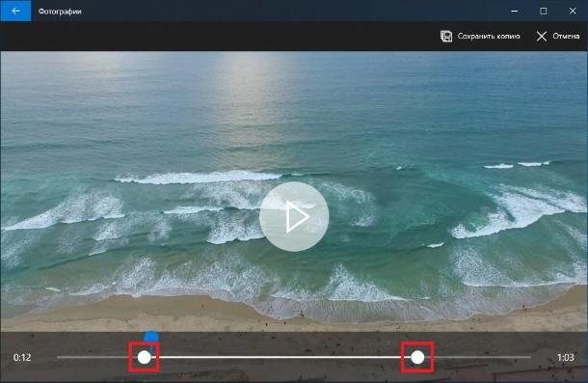The image size is (588, 383).
Task: Click the Фотографии window title
Action: [x=60, y=12]
